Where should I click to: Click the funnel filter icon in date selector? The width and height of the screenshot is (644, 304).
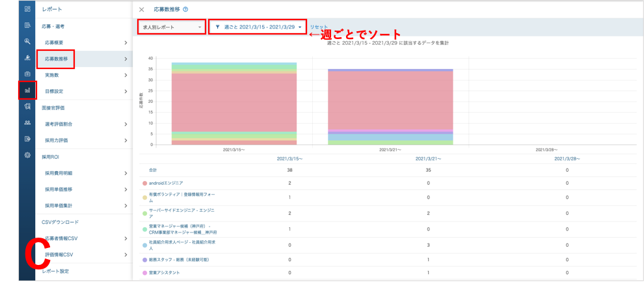[x=218, y=27]
